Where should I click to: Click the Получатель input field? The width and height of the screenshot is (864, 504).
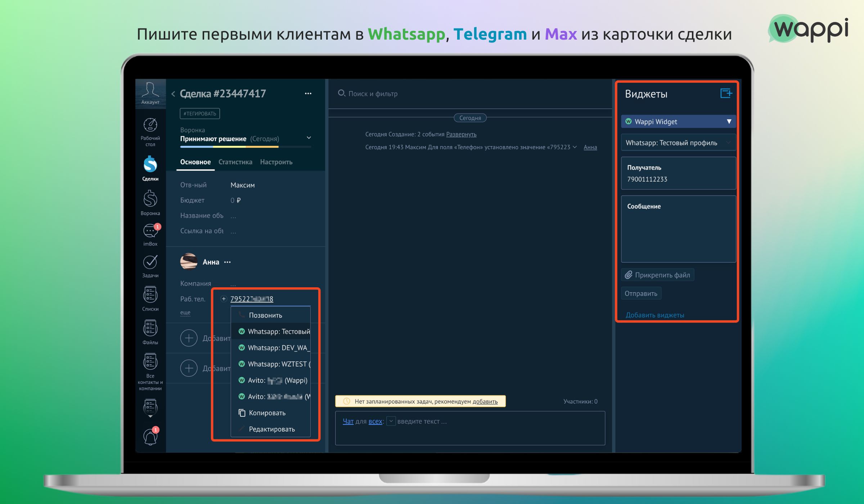coord(678,173)
